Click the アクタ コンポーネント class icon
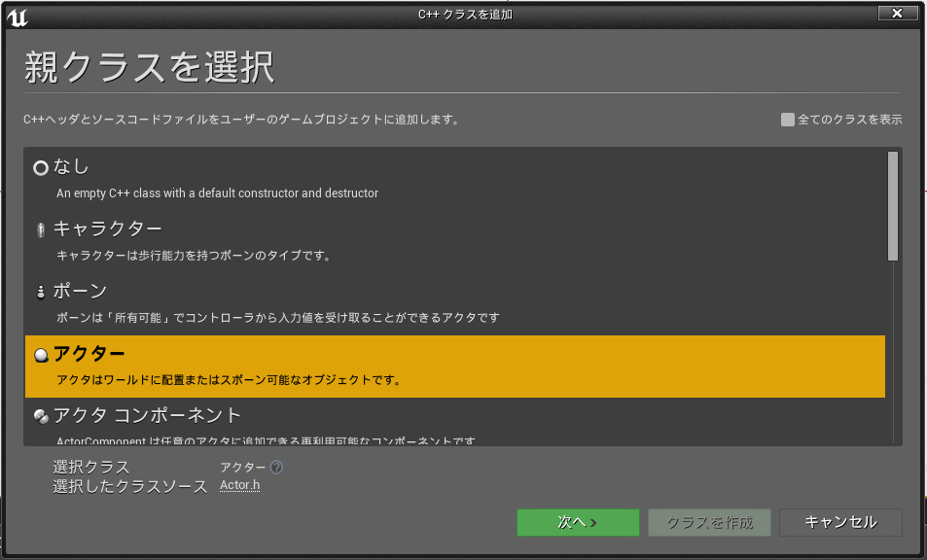The width and height of the screenshot is (927, 560). pos(41,416)
